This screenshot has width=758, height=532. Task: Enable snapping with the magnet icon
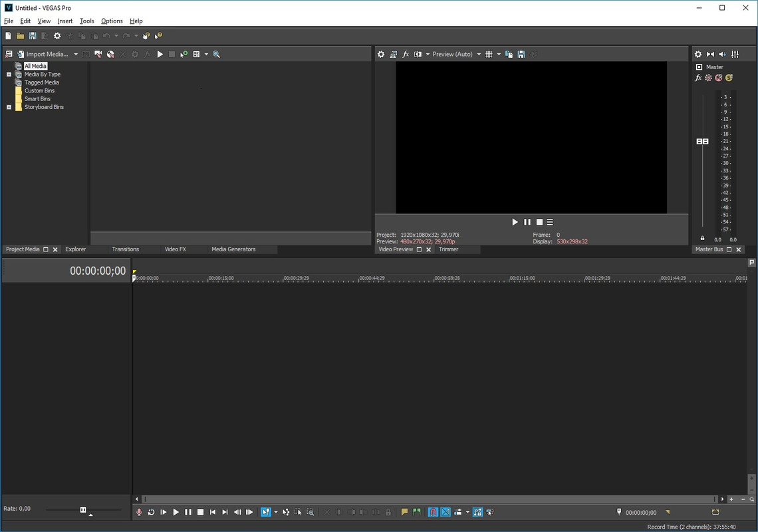tap(433, 512)
